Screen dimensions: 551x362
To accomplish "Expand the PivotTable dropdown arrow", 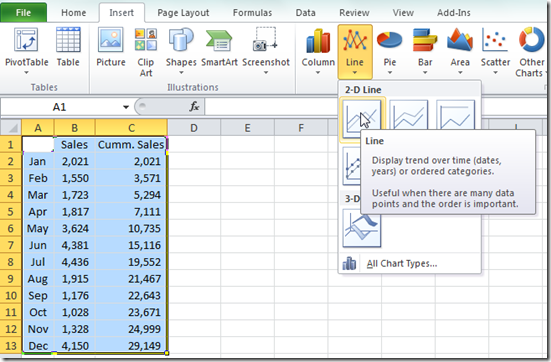I will point(26,73).
